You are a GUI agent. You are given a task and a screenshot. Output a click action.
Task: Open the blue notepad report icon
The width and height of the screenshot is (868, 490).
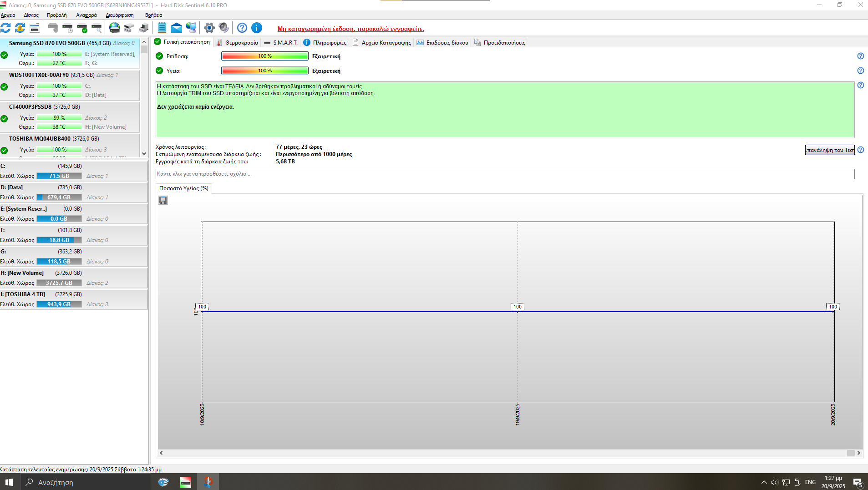coord(162,28)
